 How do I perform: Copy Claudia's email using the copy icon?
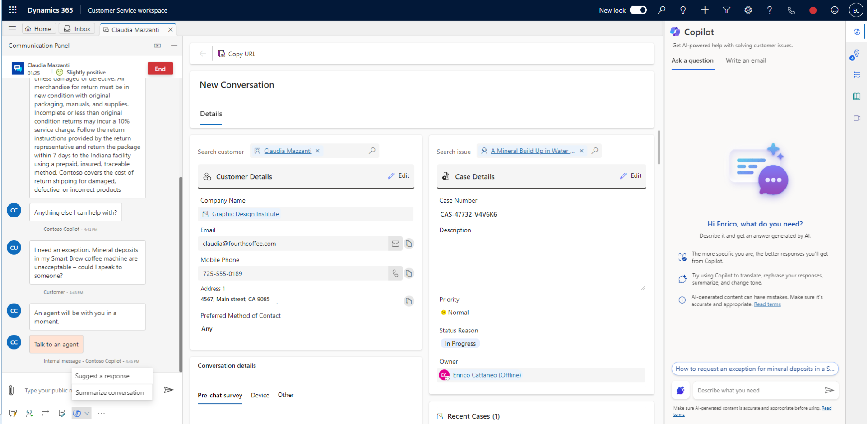tap(409, 244)
